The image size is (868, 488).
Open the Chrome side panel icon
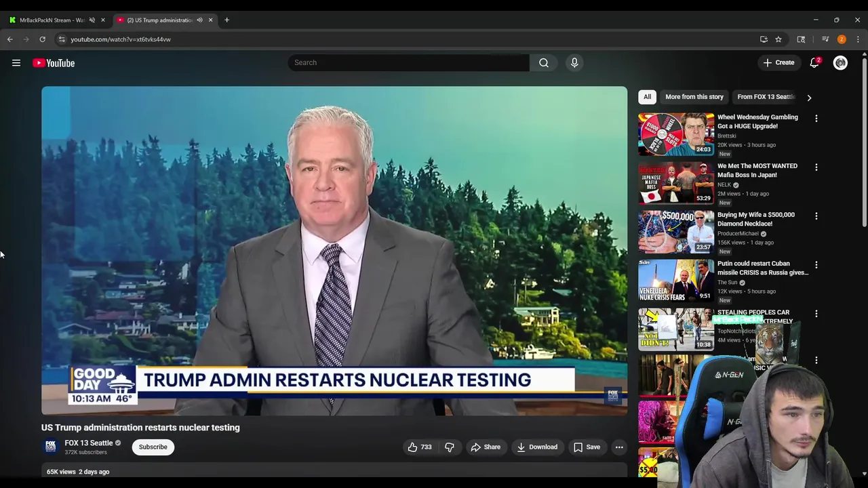[x=801, y=39]
